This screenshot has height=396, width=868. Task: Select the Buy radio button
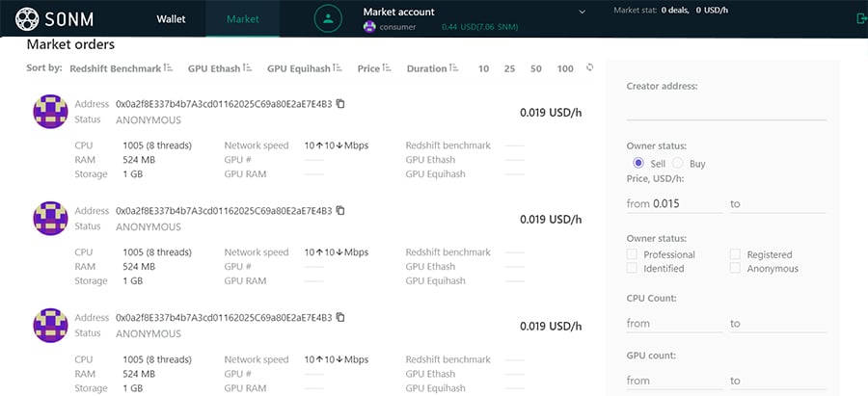(678, 164)
